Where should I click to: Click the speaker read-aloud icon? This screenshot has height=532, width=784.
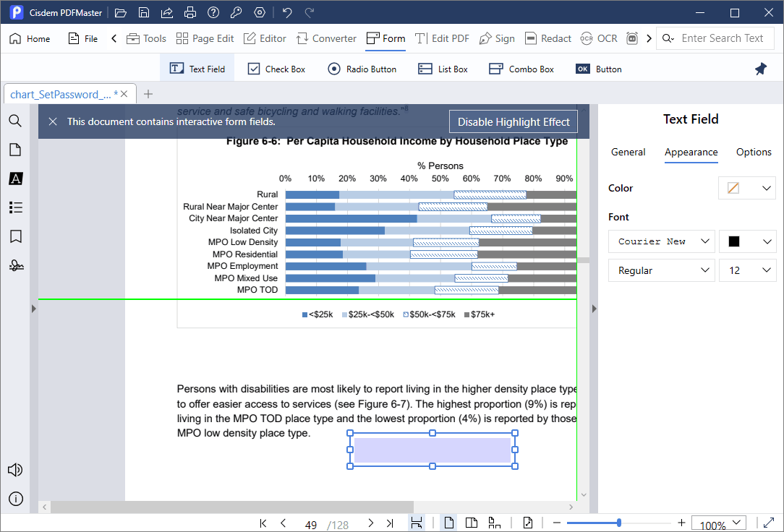[15, 470]
